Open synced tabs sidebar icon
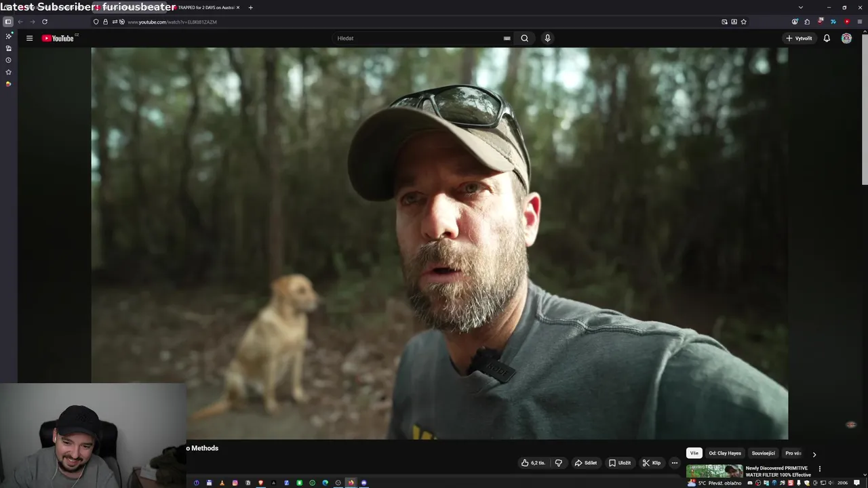Image resolution: width=868 pixels, height=488 pixels. (x=8, y=48)
